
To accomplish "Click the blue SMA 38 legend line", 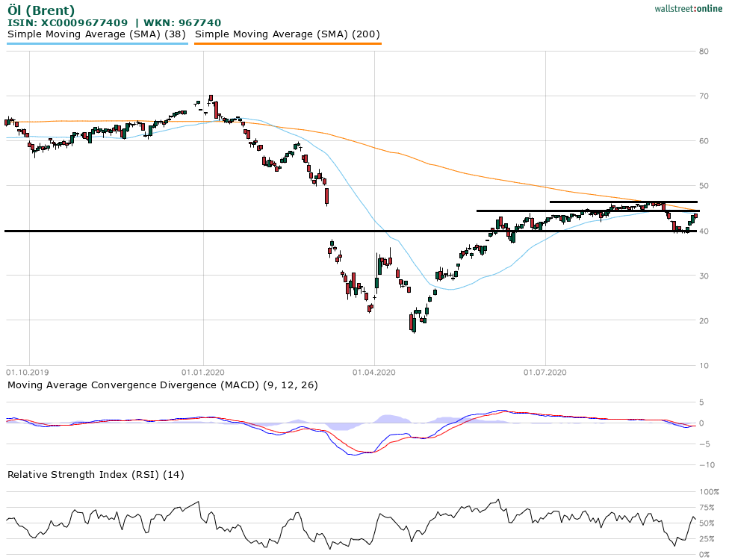I will [97, 44].
